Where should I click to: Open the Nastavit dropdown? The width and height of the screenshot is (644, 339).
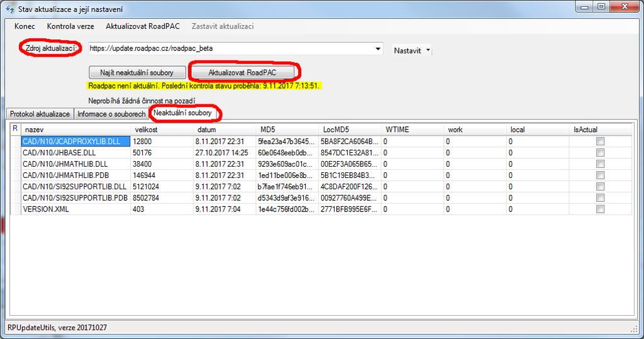[x=412, y=50]
